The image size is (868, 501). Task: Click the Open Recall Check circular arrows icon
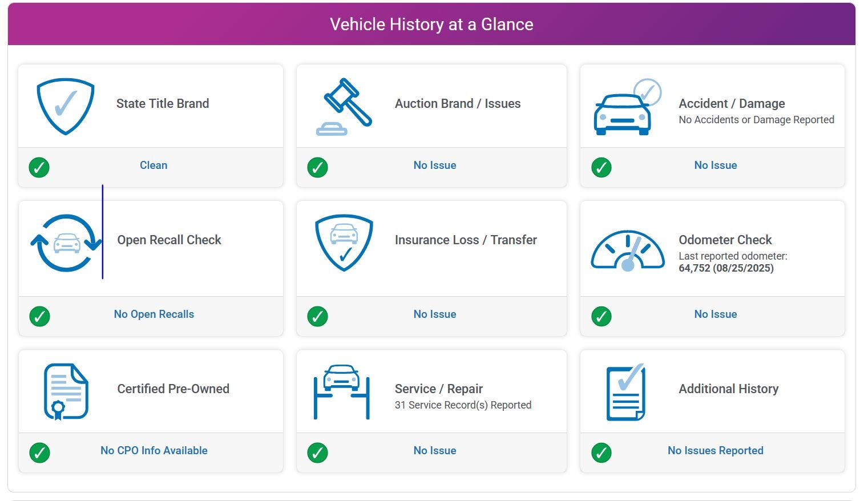coord(66,243)
